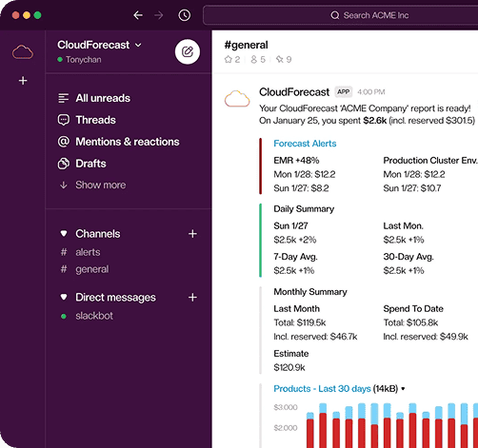Open Threads view

95,120
